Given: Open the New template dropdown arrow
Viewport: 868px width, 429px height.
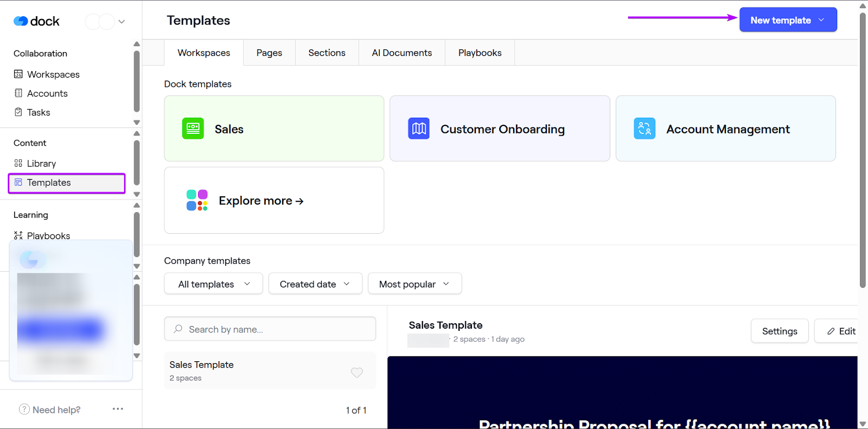Looking at the screenshot, I should click(821, 20).
